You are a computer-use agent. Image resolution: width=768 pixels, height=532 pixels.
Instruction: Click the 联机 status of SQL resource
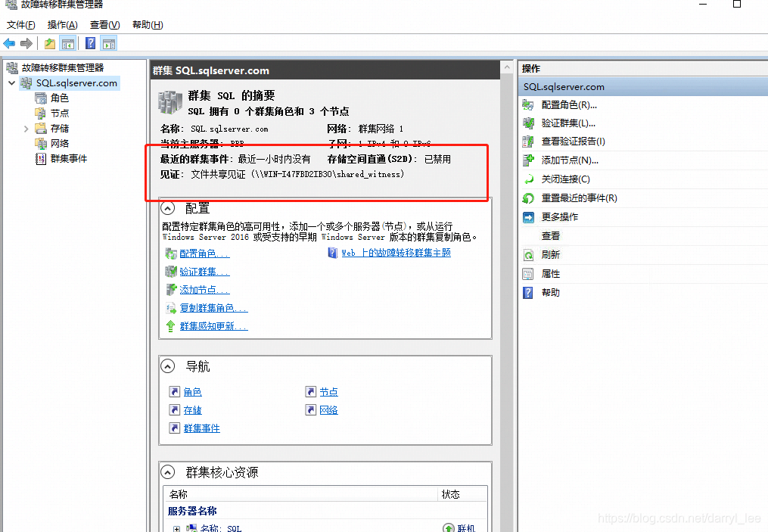click(x=466, y=528)
